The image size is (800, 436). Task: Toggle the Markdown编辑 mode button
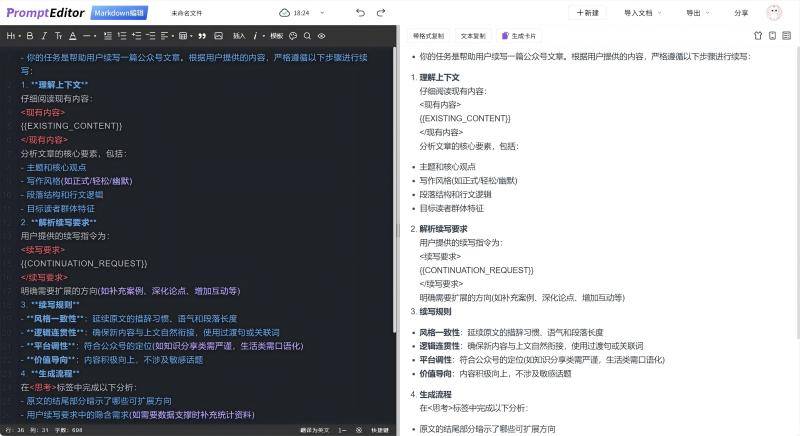119,13
